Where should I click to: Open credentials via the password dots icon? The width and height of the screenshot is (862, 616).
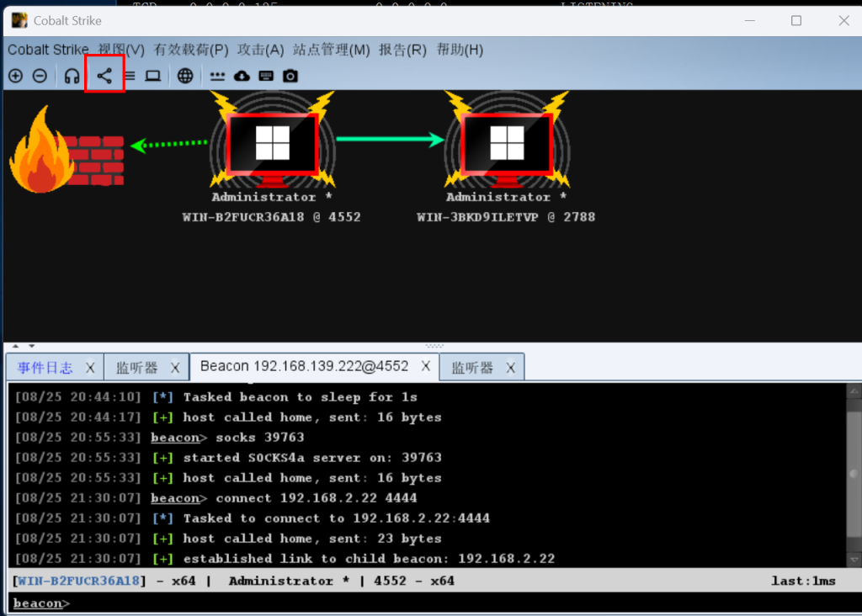(x=218, y=76)
